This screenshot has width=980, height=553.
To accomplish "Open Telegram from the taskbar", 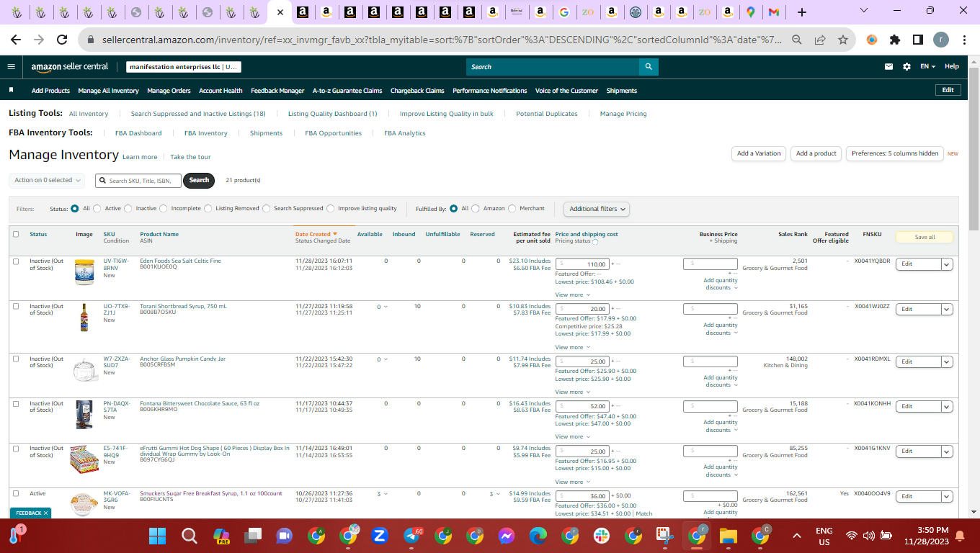I will point(412,536).
